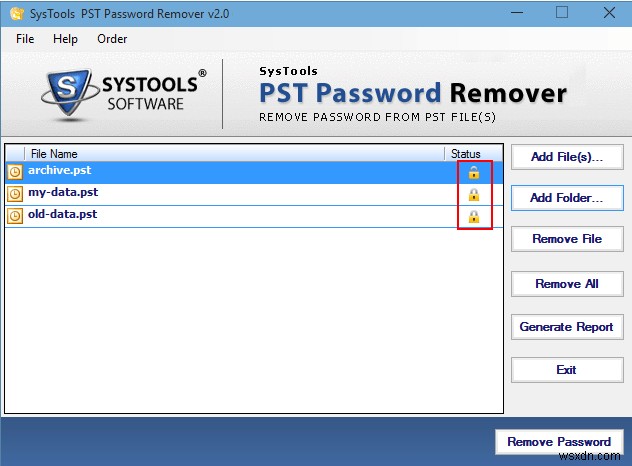Click the Remove All button

coord(567,284)
